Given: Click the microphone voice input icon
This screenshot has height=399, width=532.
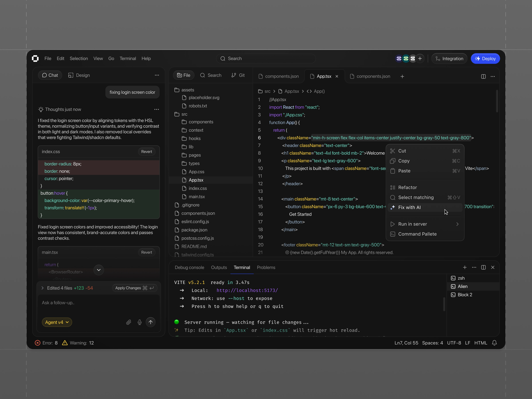Looking at the screenshot, I should pos(140,322).
